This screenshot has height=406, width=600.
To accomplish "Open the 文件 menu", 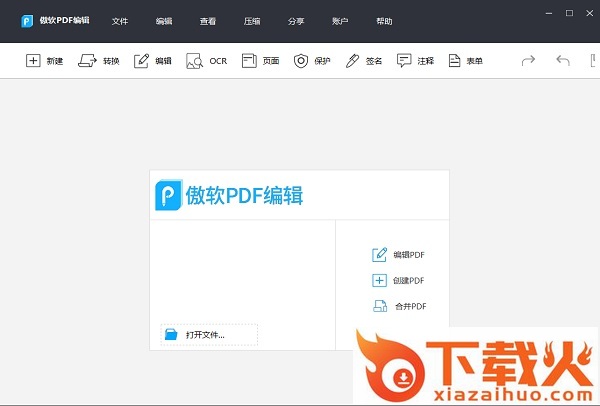I will tap(120, 21).
